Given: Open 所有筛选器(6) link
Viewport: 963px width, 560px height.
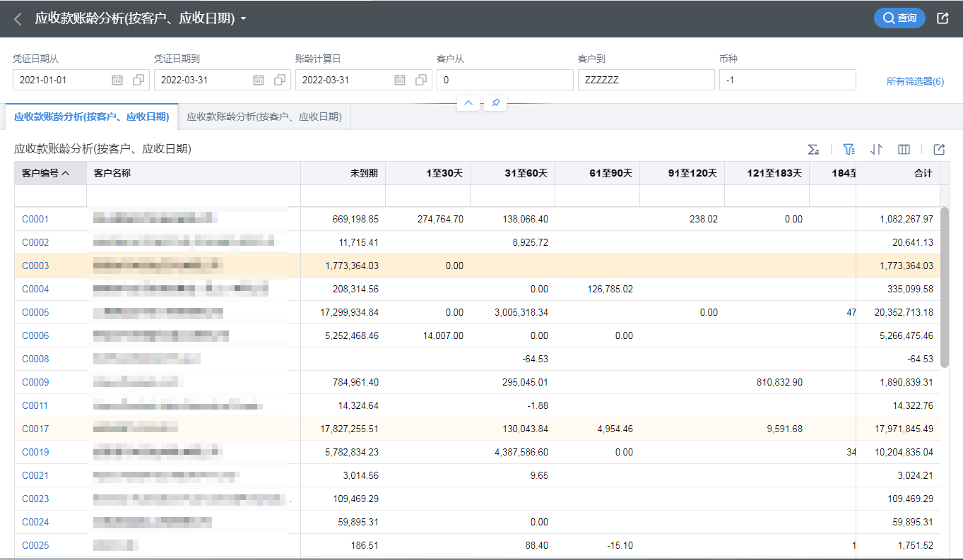Looking at the screenshot, I should (x=915, y=81).
